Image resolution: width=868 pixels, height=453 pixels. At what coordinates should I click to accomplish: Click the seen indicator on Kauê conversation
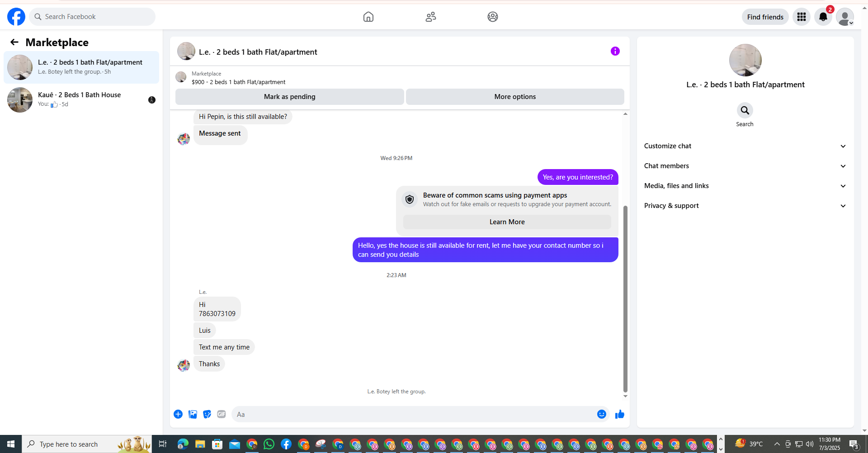pyautogui.click(x=152, y=100)
